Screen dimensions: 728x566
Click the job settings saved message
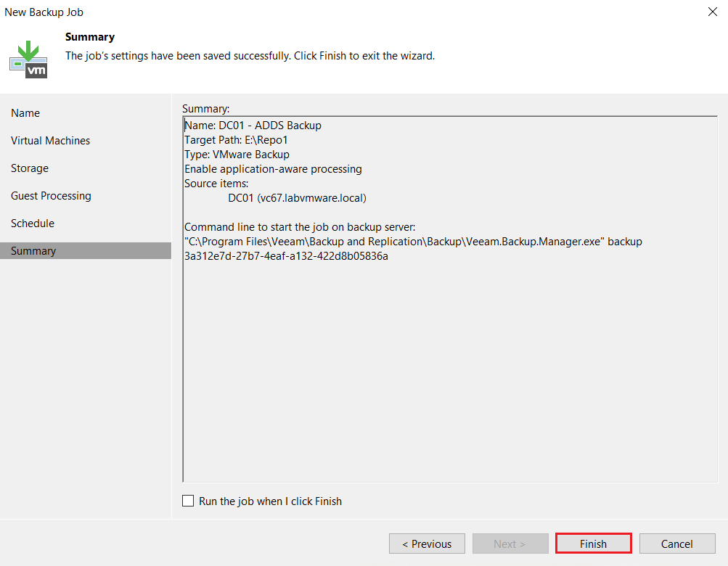(250, 56)
